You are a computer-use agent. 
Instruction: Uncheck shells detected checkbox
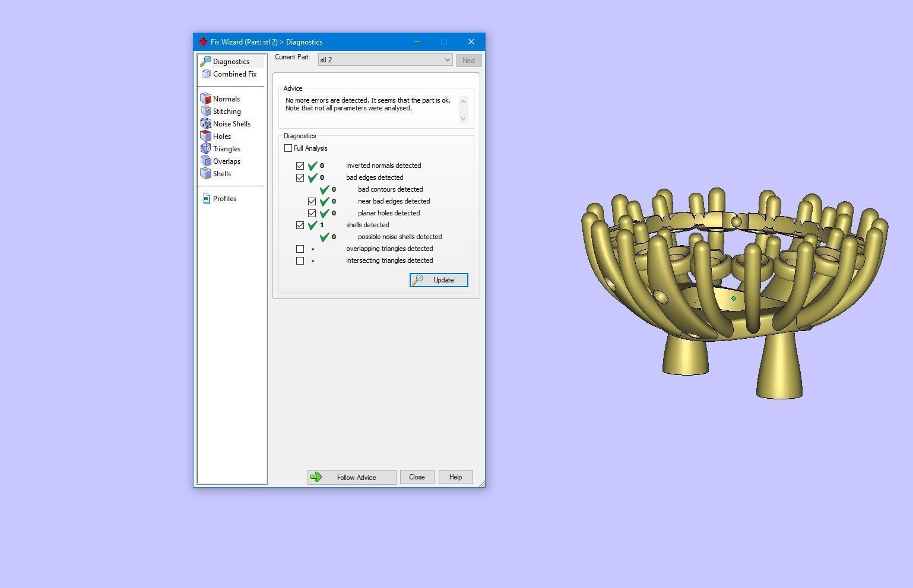pyautogui.click(x=300, y=225)
